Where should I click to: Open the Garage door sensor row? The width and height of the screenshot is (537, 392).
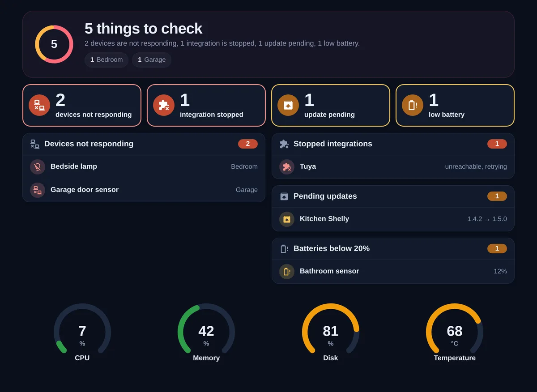[x=144, y=190]
